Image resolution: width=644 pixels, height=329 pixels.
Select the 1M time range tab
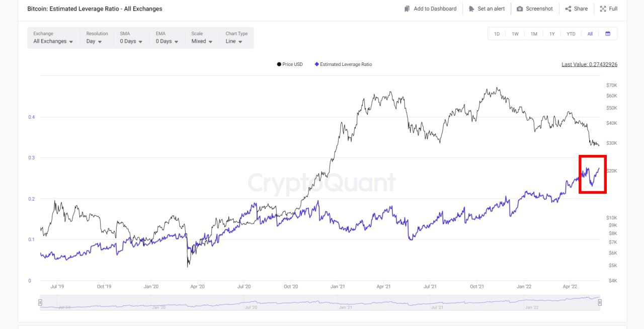[534, 34]
